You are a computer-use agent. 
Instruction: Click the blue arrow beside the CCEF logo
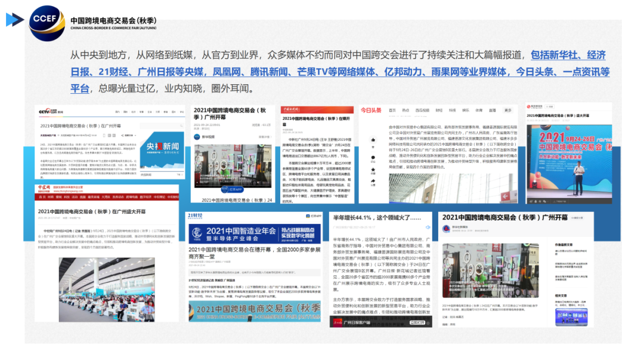15,20
